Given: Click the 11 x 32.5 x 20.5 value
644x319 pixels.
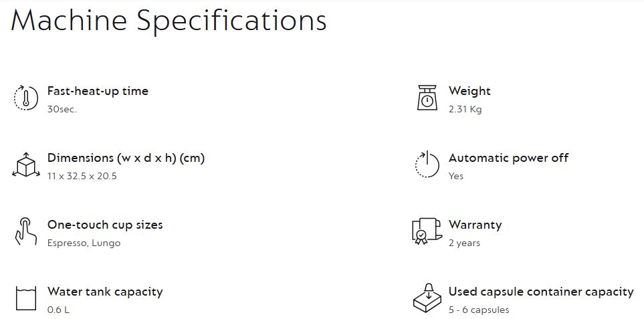Looking at the screenshot, I should pos(82,176).
